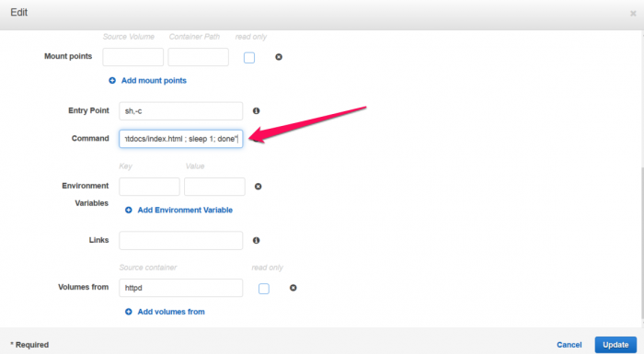Remove the Mount points row
644x354 pixels.
click(x=279, y=57)
